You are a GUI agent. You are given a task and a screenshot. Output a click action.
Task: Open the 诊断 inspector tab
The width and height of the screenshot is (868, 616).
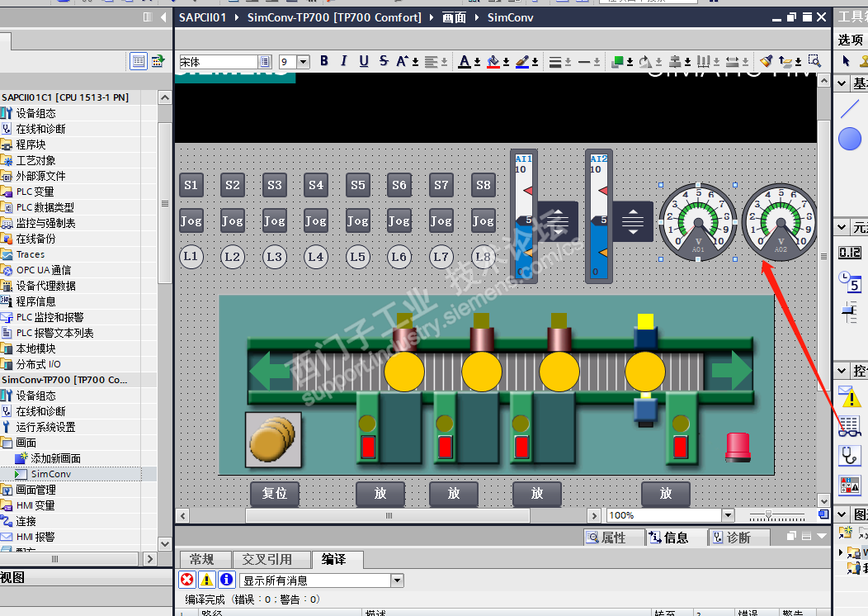coord(738,538)
